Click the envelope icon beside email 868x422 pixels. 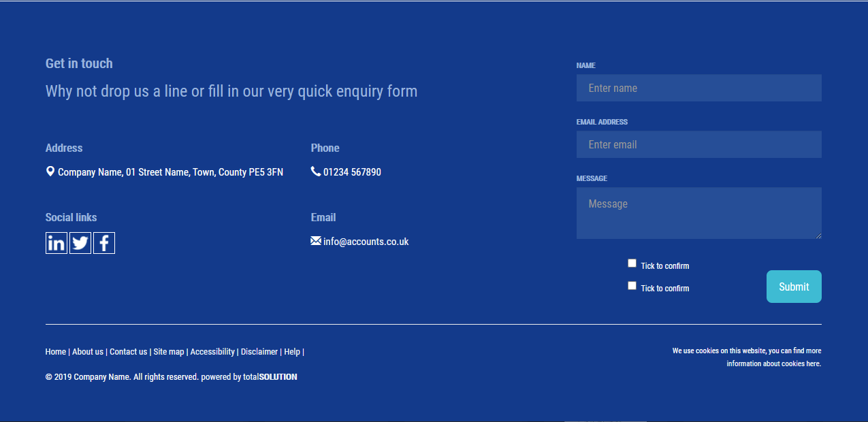pyautogui.click(x=316, y=241)
